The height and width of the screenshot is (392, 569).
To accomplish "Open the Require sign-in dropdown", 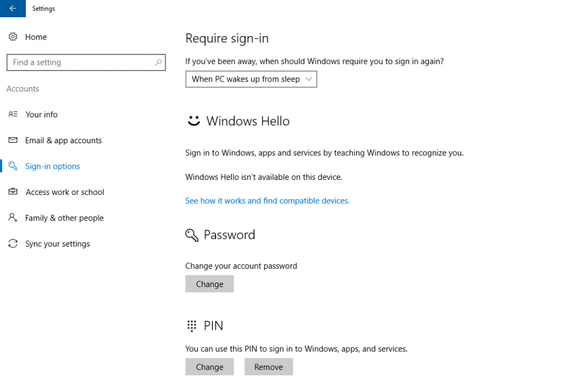I will tap(251, 79).
